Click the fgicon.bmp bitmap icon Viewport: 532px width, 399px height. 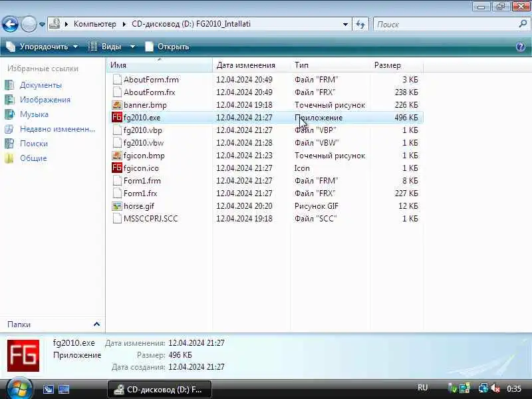click(x=117, y=156)
